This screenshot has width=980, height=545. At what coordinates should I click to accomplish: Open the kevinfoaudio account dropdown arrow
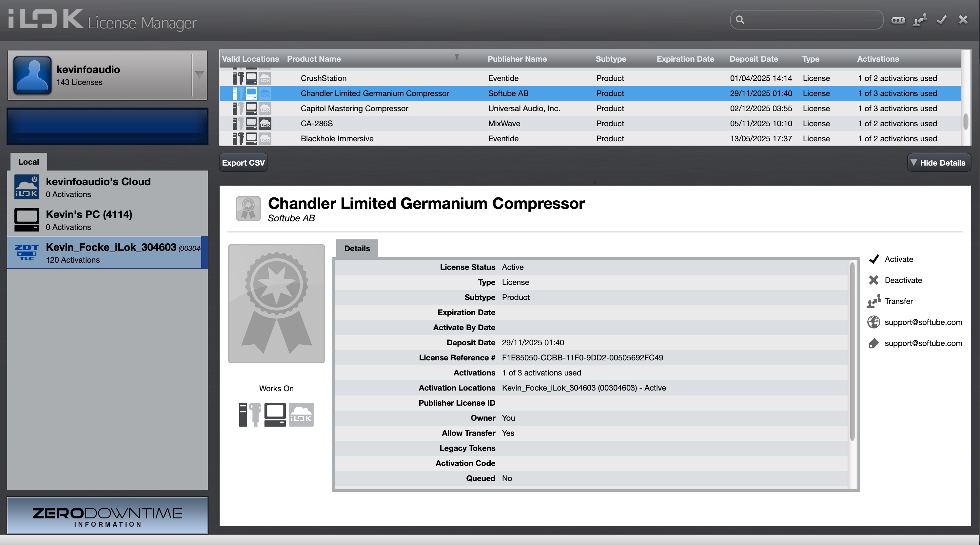pos(199,74)
